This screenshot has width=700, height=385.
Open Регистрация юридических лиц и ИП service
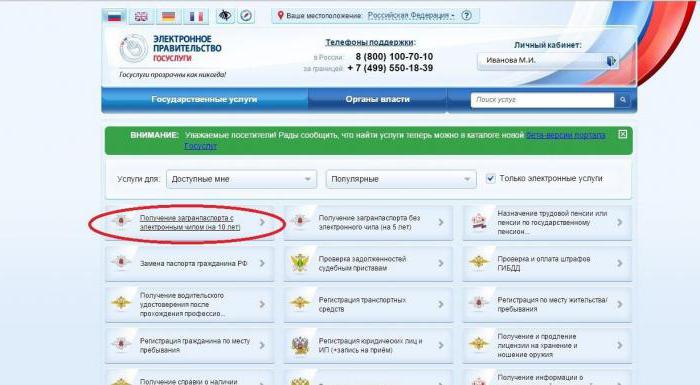370,345
